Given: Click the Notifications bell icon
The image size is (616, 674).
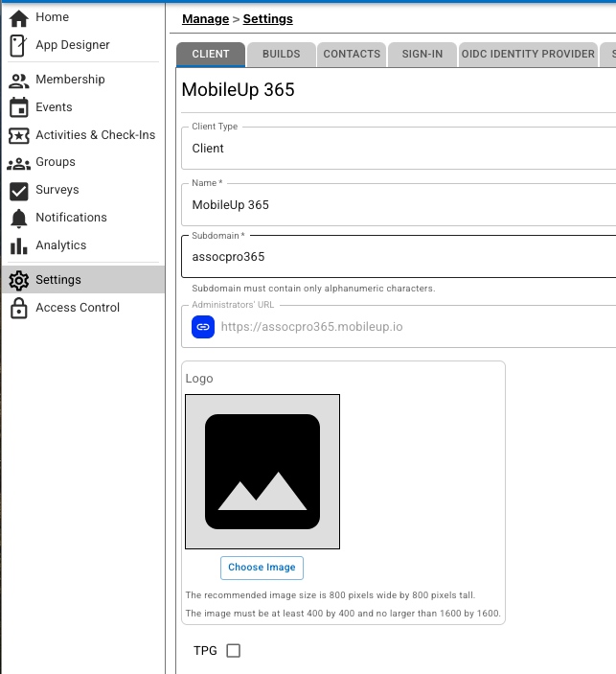Looking at the screenshot, I should click(x=18, y=218).
